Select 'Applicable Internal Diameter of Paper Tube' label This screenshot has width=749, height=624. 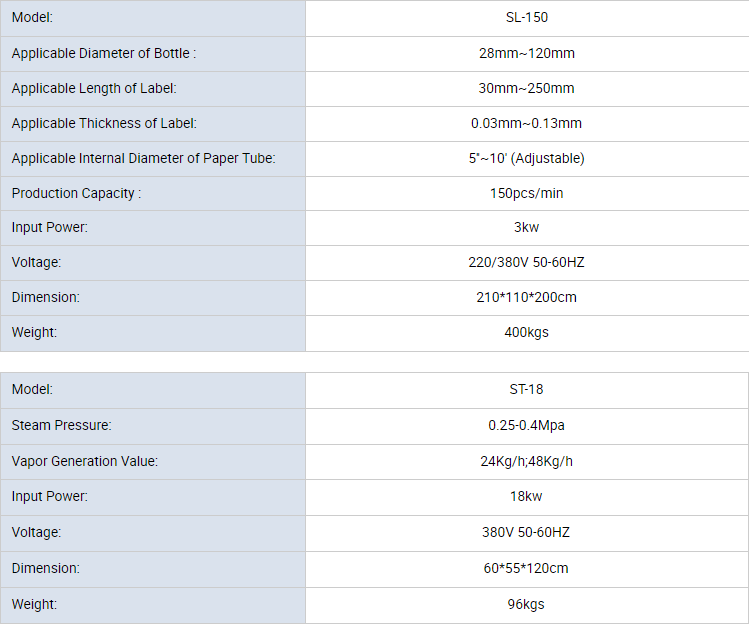tap(143, 158)
